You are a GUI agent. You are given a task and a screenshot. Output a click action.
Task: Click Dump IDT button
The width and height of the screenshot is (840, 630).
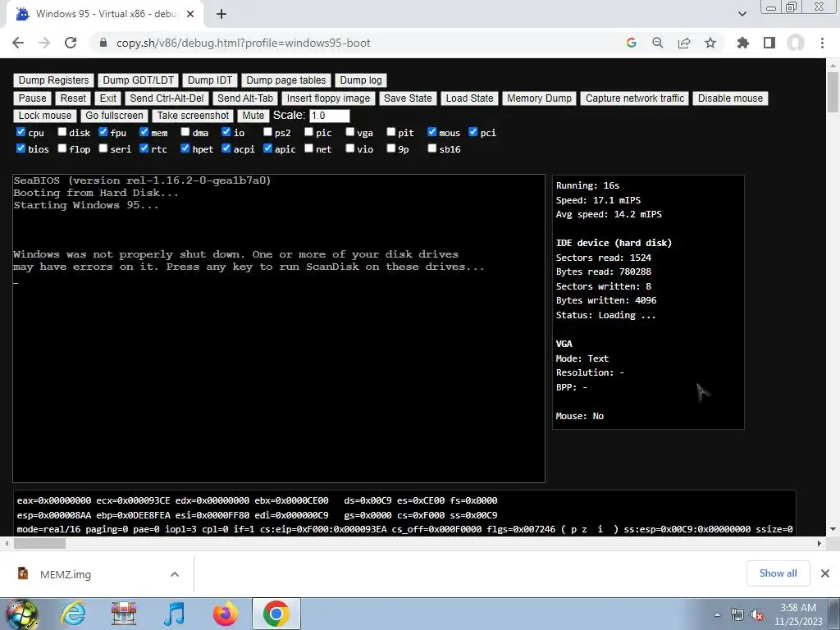coord(210,80)
